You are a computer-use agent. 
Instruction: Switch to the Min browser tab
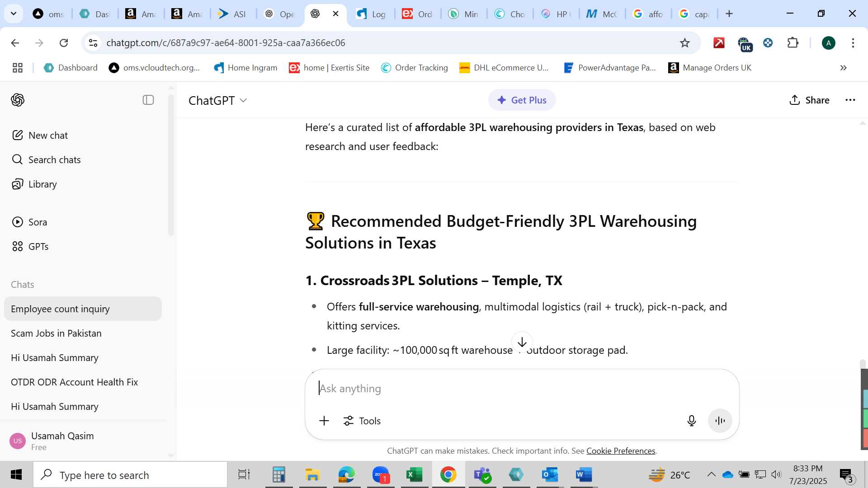(x=464, y=14)
